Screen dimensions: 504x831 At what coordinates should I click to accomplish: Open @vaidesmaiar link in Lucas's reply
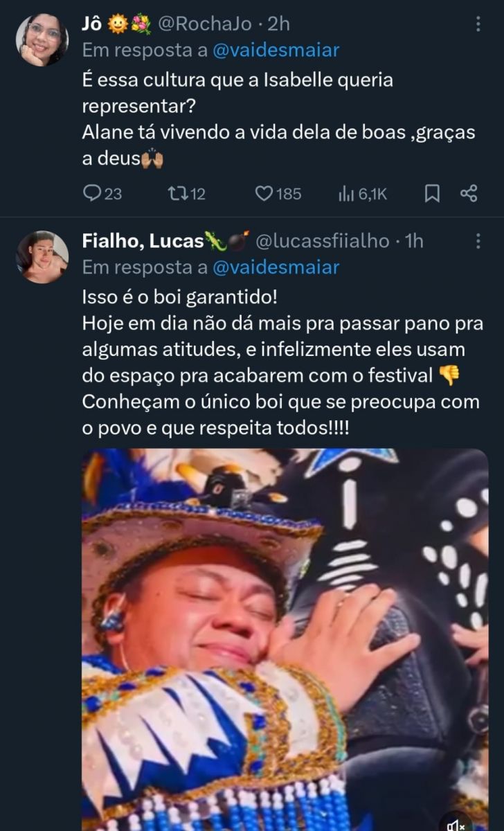[x=276, y=267]
